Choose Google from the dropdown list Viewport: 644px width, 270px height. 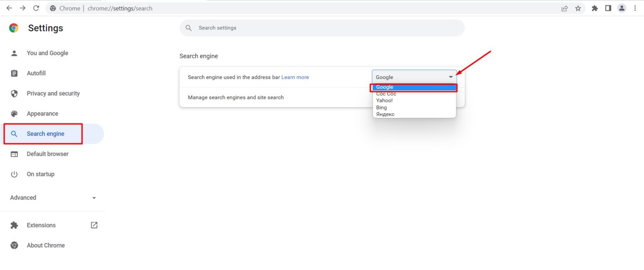(414, 87)
